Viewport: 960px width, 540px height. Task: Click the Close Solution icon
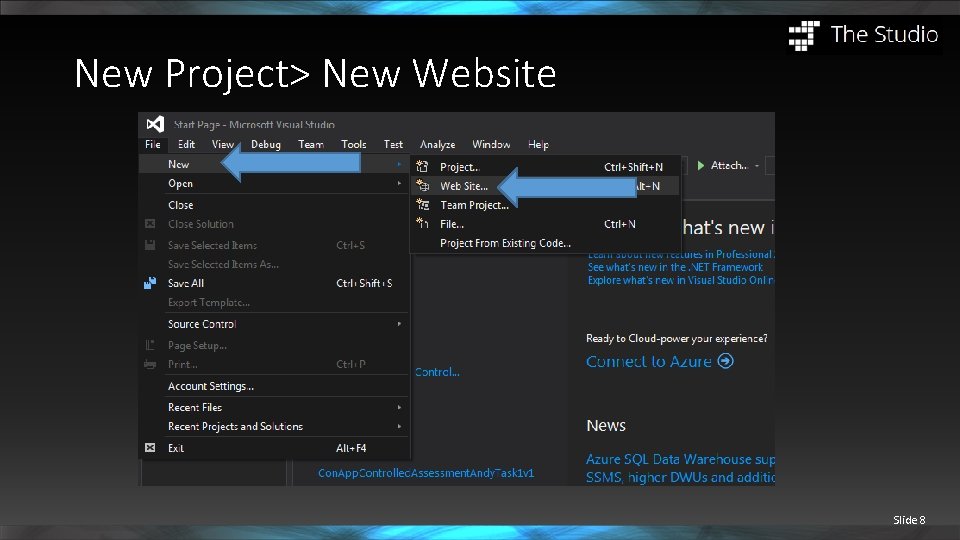(x=150, y=223)
